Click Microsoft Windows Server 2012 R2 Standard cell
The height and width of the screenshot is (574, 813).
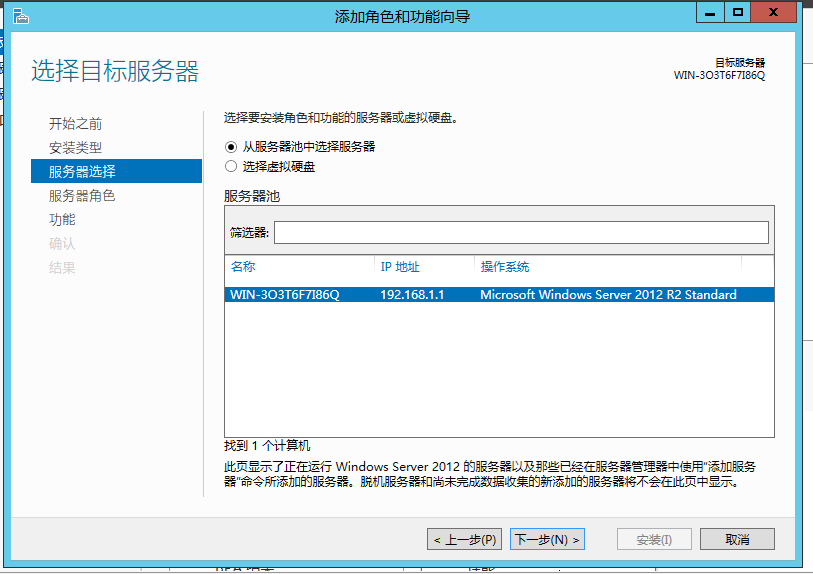click(x=608, y=295)
